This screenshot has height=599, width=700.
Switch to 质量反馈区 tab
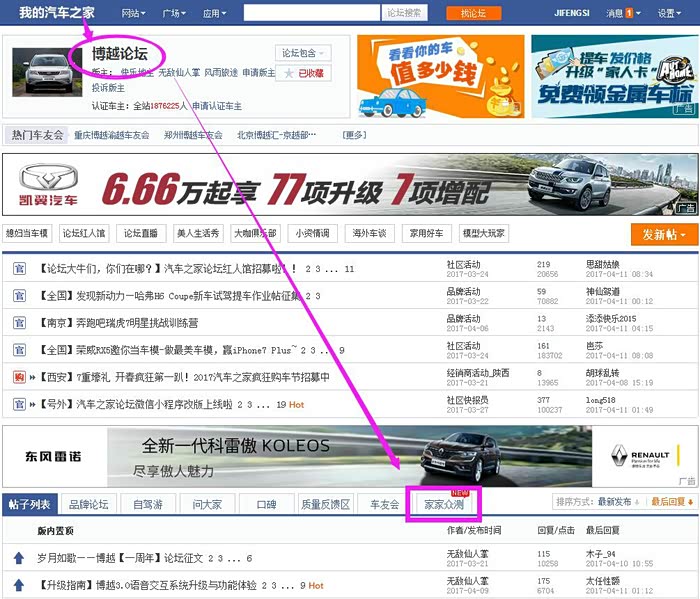[x=326, y=504]
